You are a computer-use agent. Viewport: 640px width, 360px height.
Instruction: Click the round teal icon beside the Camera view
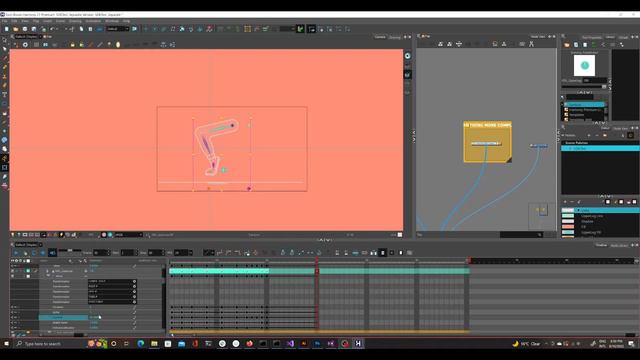click(x=407, y=56)
